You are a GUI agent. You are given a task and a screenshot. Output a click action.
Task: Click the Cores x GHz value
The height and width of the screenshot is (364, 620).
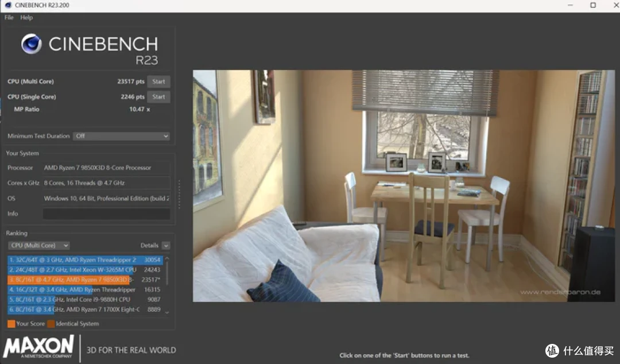coord(106,183)
